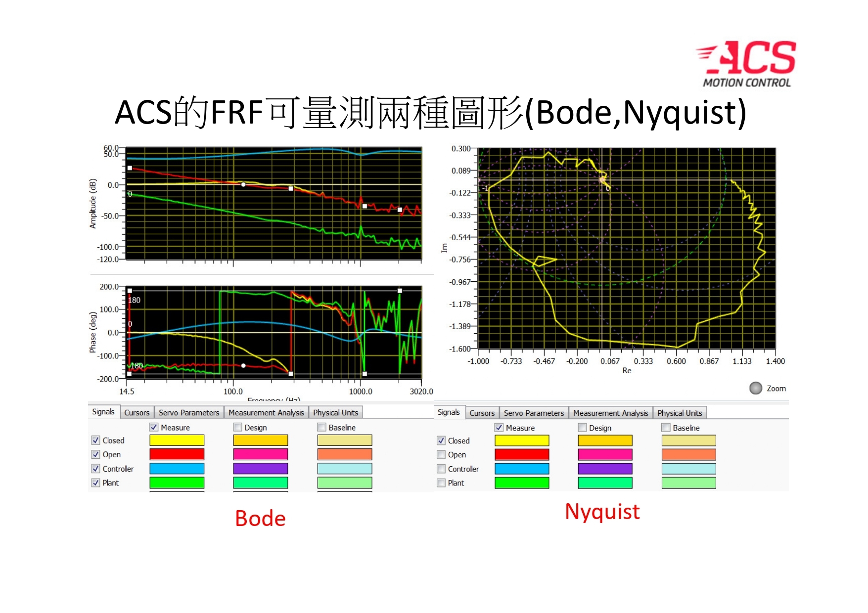Open Measurement Analysis tab in Bode panel
This screenshot has width=868, height=613.
pyautogui.click(x=266, y=412)
